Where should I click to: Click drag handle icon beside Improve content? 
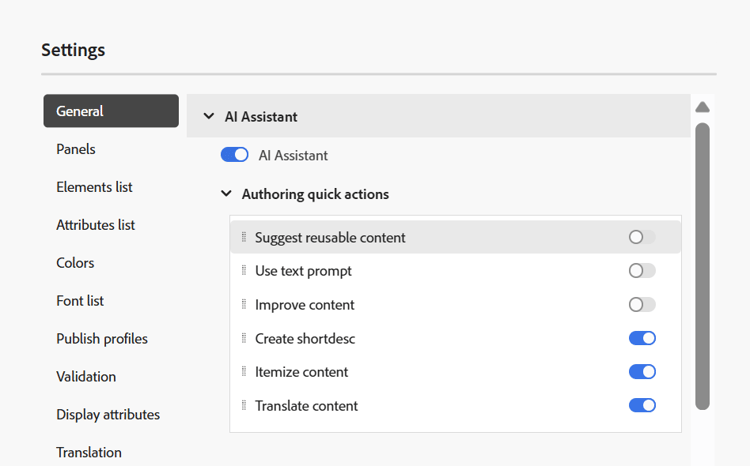tap(244, 305)
